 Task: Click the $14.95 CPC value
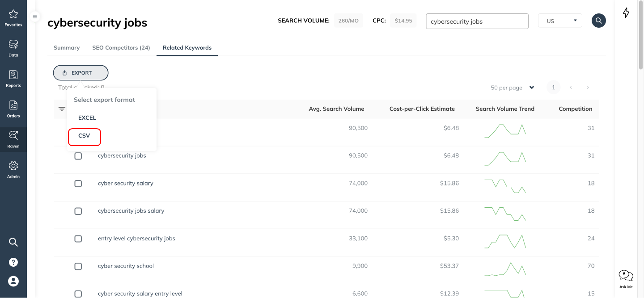(x=403, y=21)
